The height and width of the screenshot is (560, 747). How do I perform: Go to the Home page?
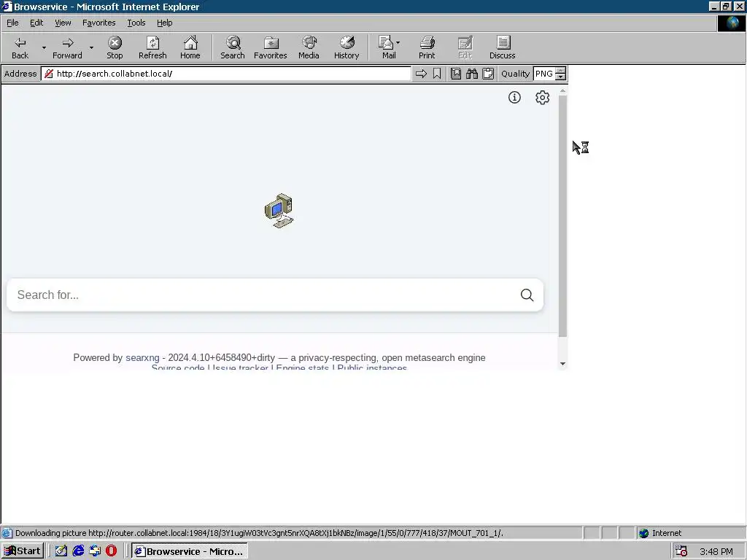coord(190,47)
